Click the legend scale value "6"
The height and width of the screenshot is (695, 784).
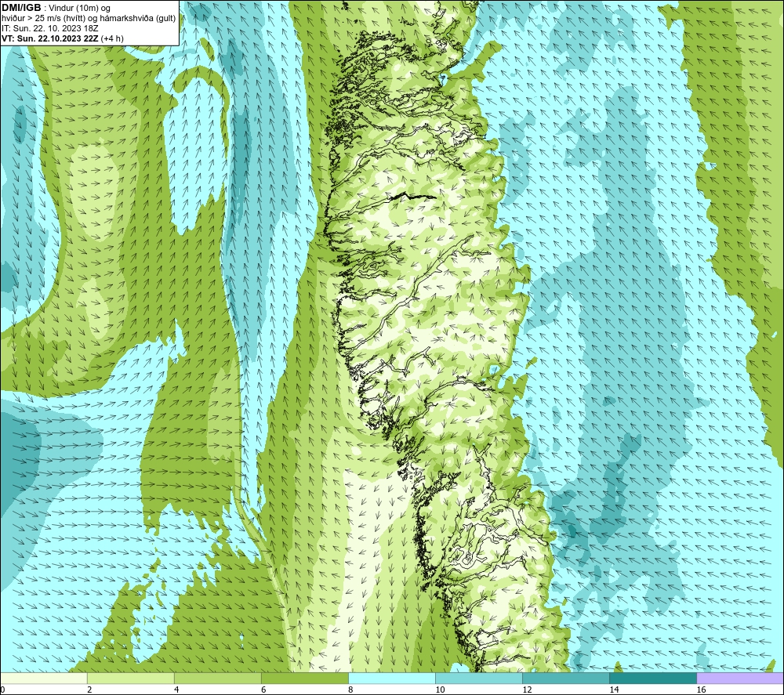263,690
